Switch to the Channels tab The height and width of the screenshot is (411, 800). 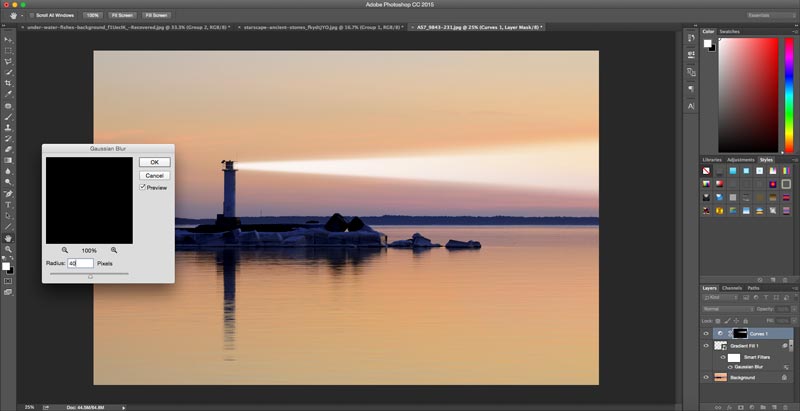click(732, 288)
